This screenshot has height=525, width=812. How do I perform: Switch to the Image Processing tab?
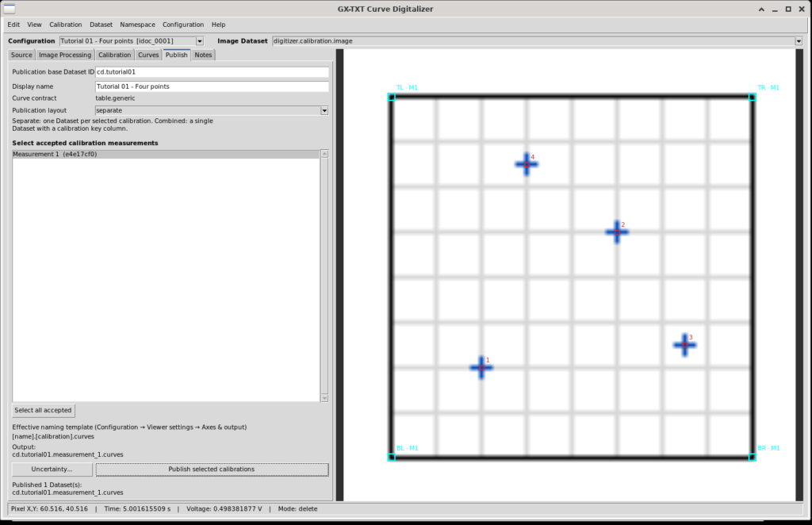coord(65,55)
